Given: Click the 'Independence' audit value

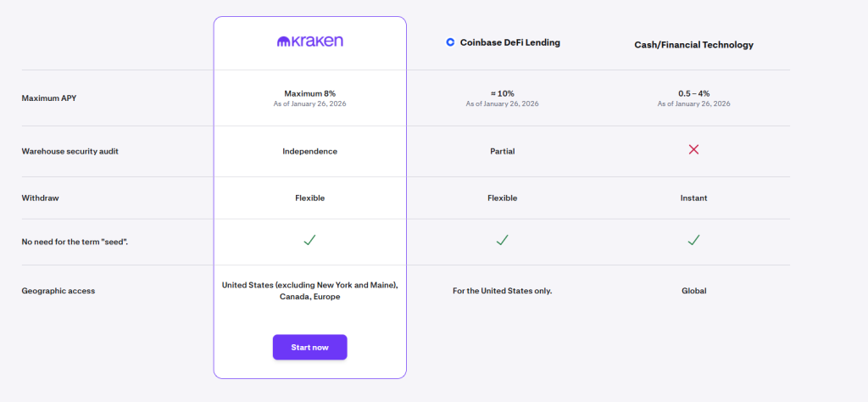Looking at the screenshot, I should 309,151.
